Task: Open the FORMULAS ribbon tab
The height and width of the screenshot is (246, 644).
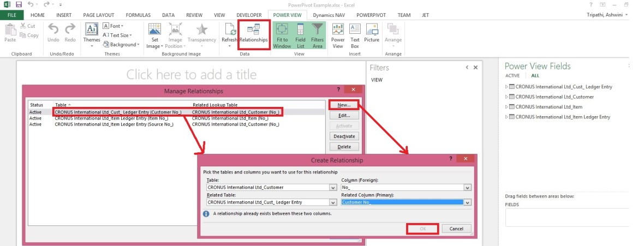Action: pyautogui.click(x=138, y=15)
